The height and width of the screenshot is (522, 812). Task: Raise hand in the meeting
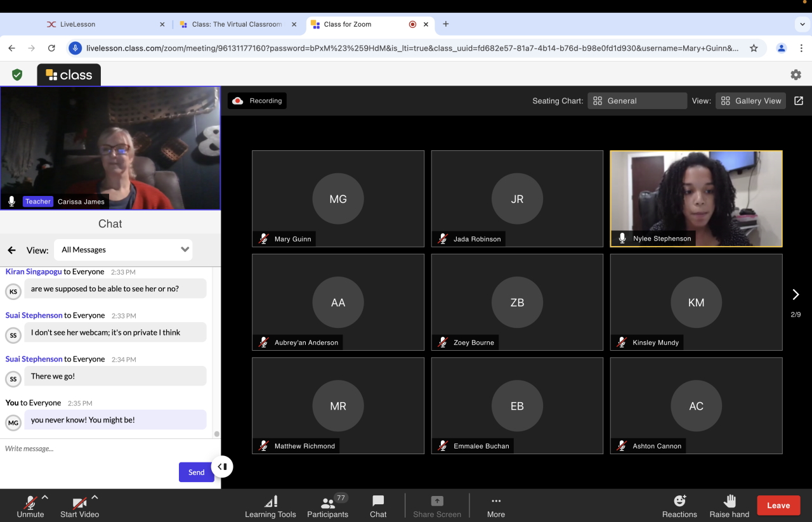coord(729,506)
